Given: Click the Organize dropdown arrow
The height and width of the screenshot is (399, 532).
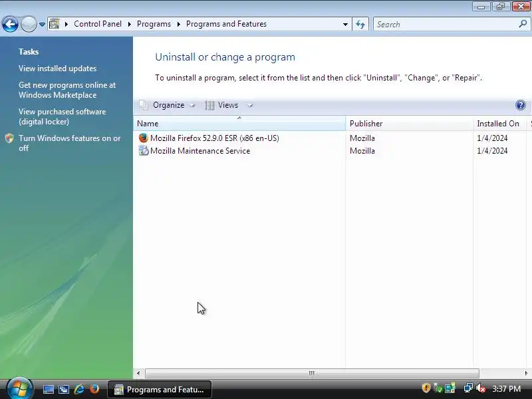Looking at the screenshot, I should (192, 106).
